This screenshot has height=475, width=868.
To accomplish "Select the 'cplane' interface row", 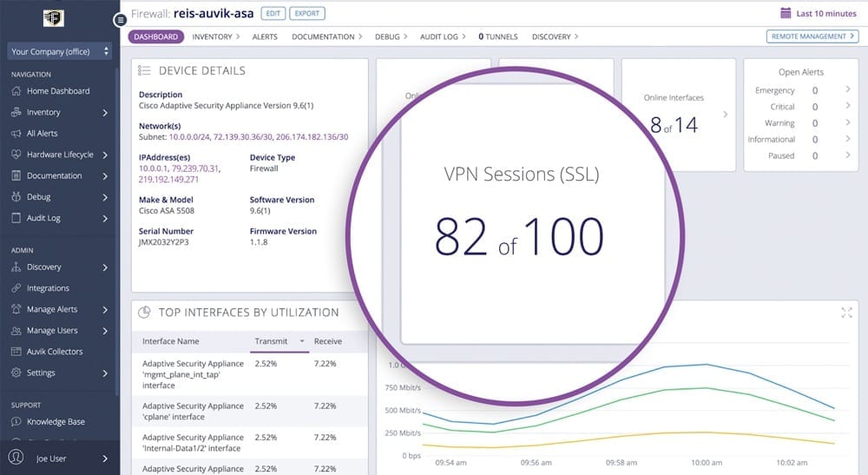I will click(250, 412).
